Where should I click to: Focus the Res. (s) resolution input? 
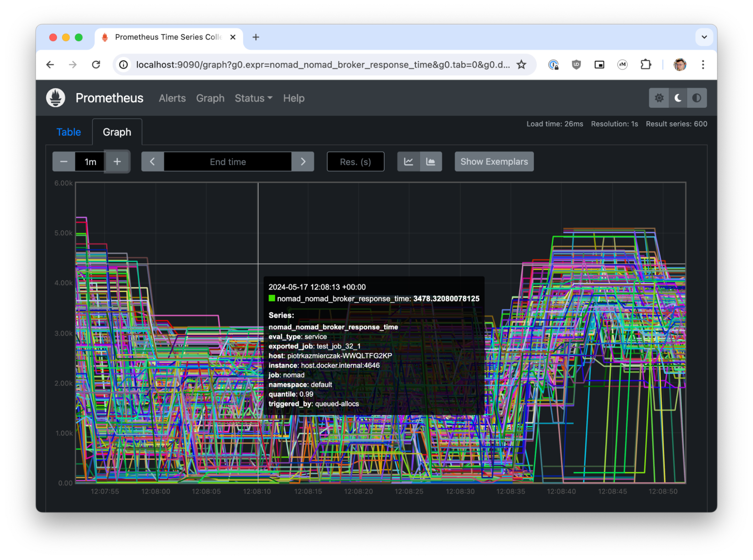click(355, 162)
